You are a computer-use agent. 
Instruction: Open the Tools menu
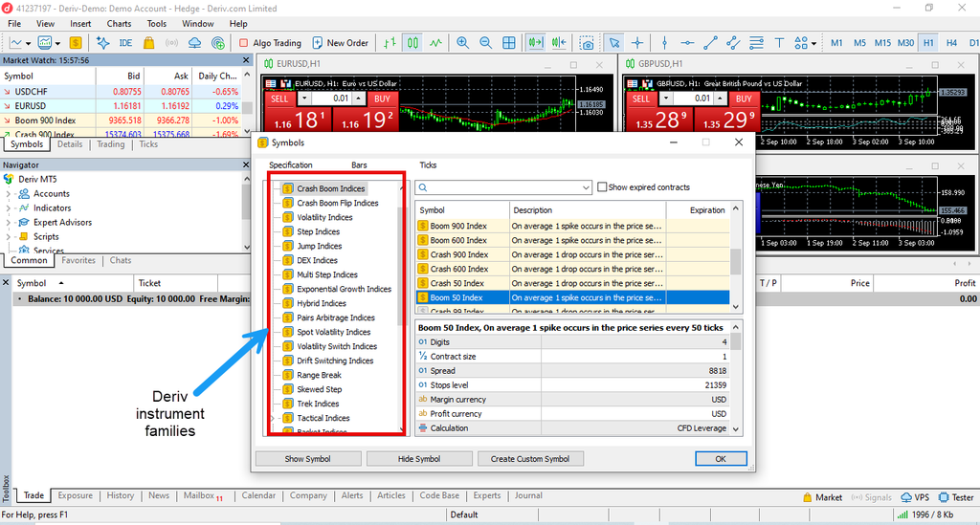157,24
